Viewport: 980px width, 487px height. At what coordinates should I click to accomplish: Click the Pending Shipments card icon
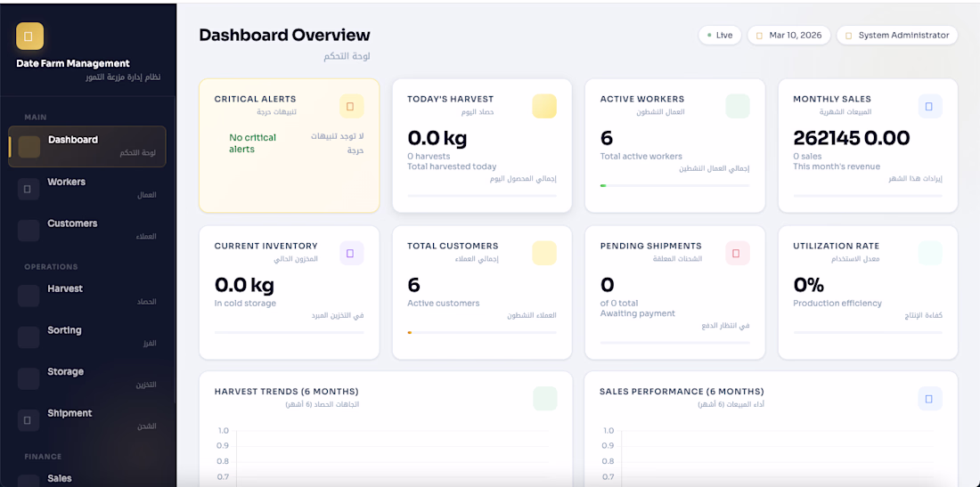pyautogui.click(x=738, y=253)
